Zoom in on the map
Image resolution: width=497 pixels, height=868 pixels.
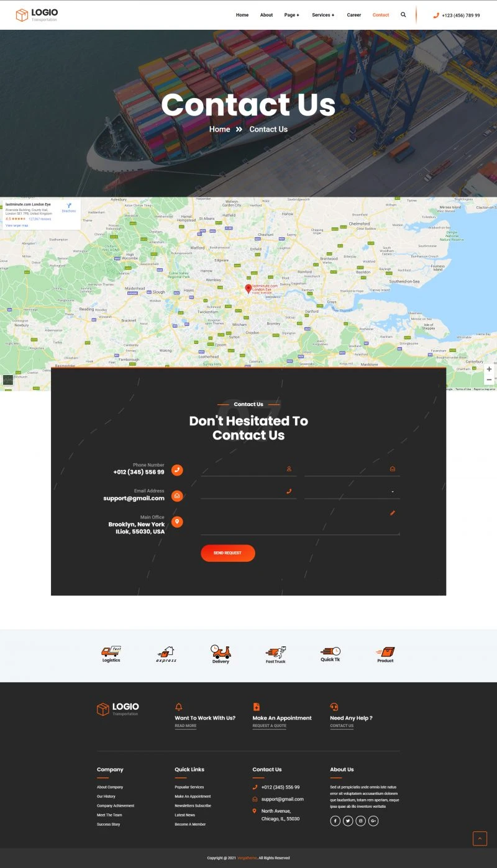click(x=489, y=369)
